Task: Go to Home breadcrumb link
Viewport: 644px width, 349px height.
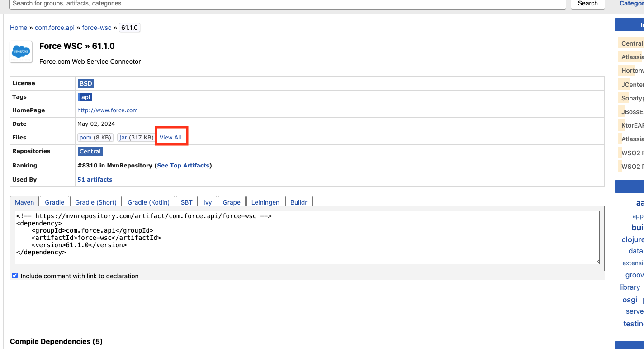Action: (19, 28)
